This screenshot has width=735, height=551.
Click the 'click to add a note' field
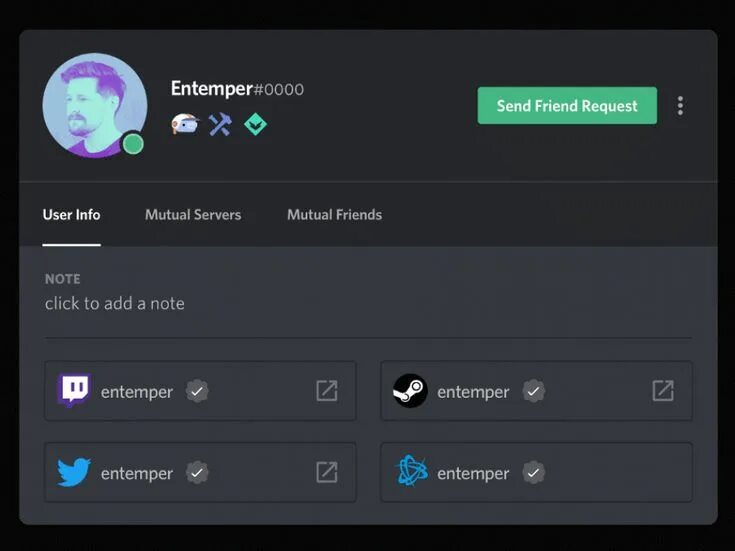pyautogui.click(x=115, y=303)
